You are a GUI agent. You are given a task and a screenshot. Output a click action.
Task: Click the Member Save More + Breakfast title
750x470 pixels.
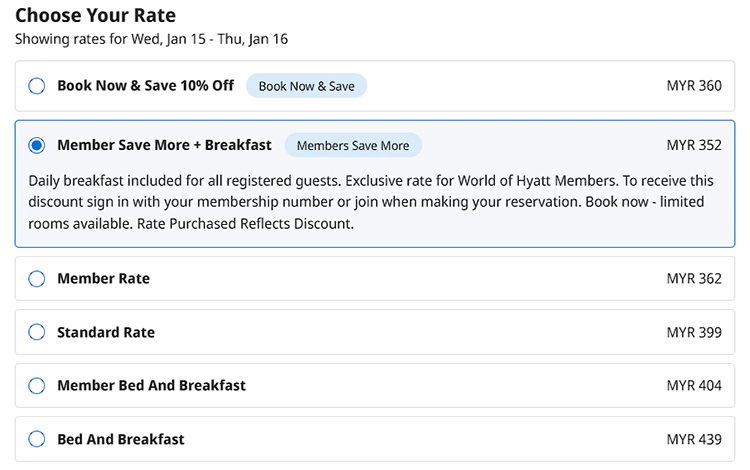164,145
